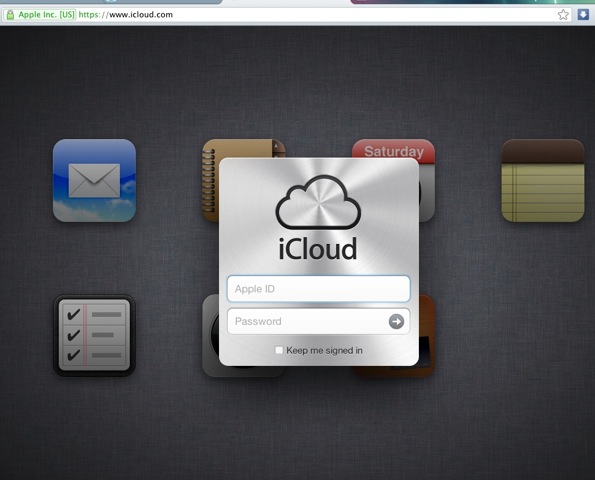595x480 pixels.
Task: Click the sign-in arrow button
Action: click(396, 321)
